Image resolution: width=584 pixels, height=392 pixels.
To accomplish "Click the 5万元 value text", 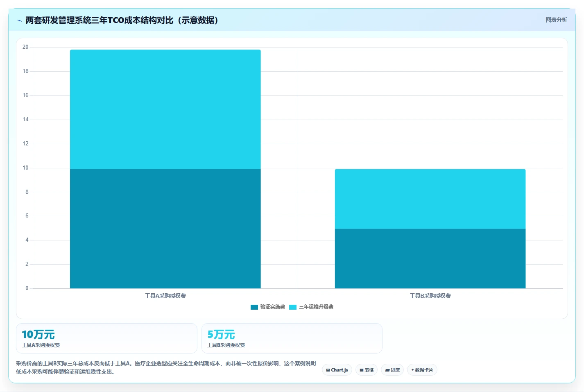I will tap(221, 335).
